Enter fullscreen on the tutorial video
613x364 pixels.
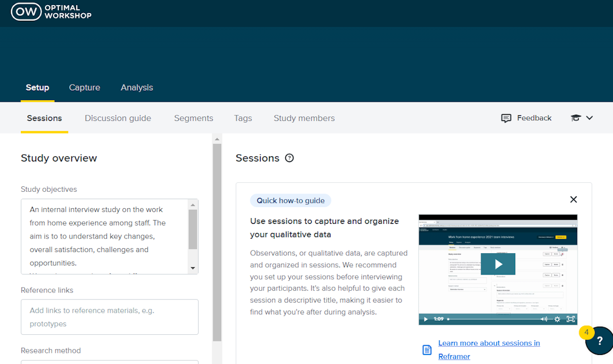pyautogui.click(x=570, y=319)
